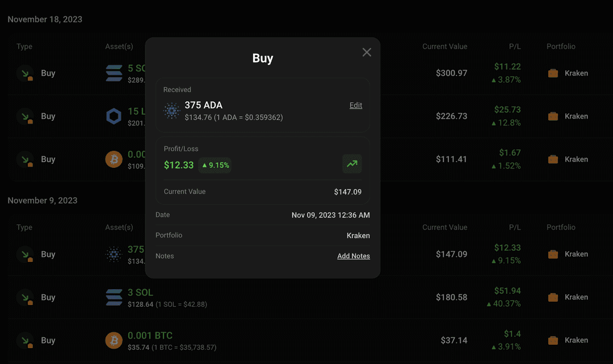Click the Kraken briefcase icon on the $300.97 row

(552, 73)
